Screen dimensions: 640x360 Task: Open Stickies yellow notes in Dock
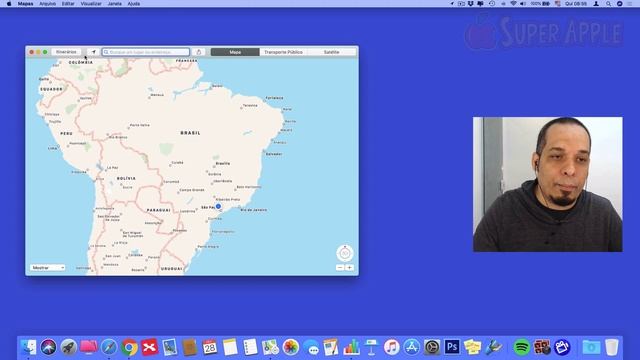472,347
